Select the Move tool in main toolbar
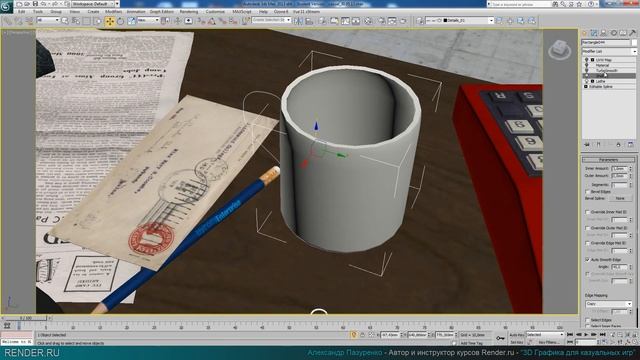 click(x=110, y=21)
